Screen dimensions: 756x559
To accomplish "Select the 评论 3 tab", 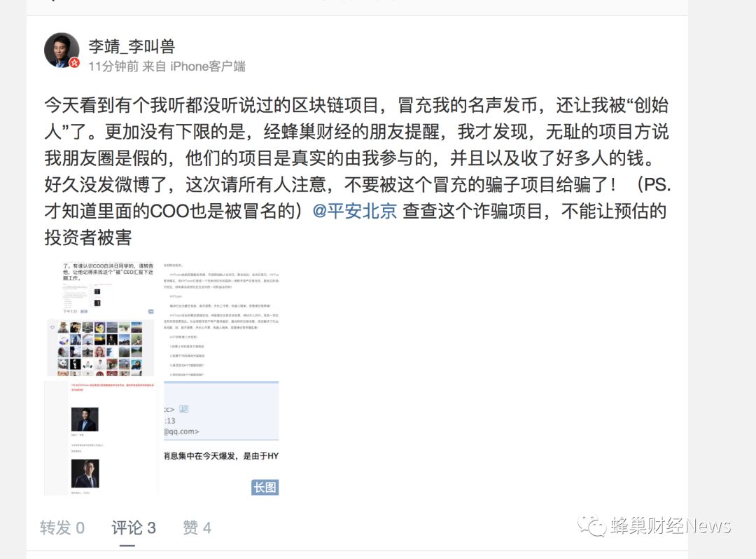I will click(134, 527).
